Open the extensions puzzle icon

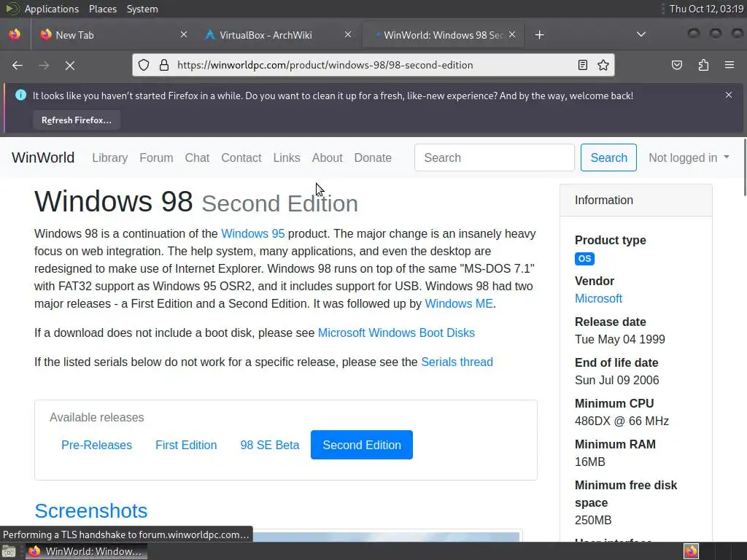click(x=704, y=65)
